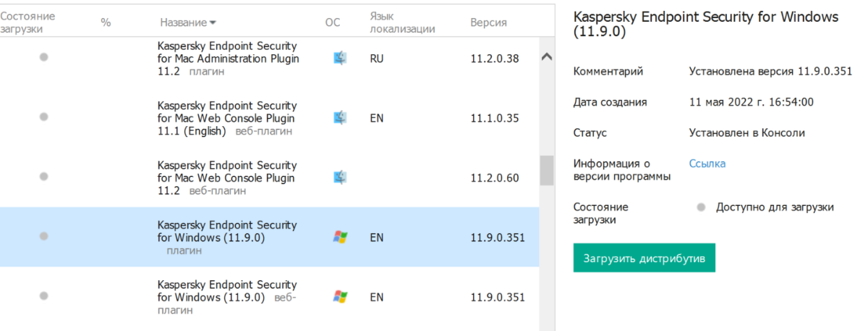Screen dimensions: 868x331
Task: Click the 'Состояние загрузки' column header
Action: point(27,22)
